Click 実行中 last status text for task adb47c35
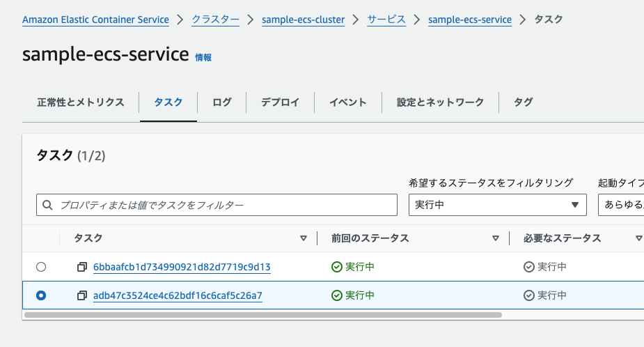This screenshot has width=644, height=347. coord(360,295)
